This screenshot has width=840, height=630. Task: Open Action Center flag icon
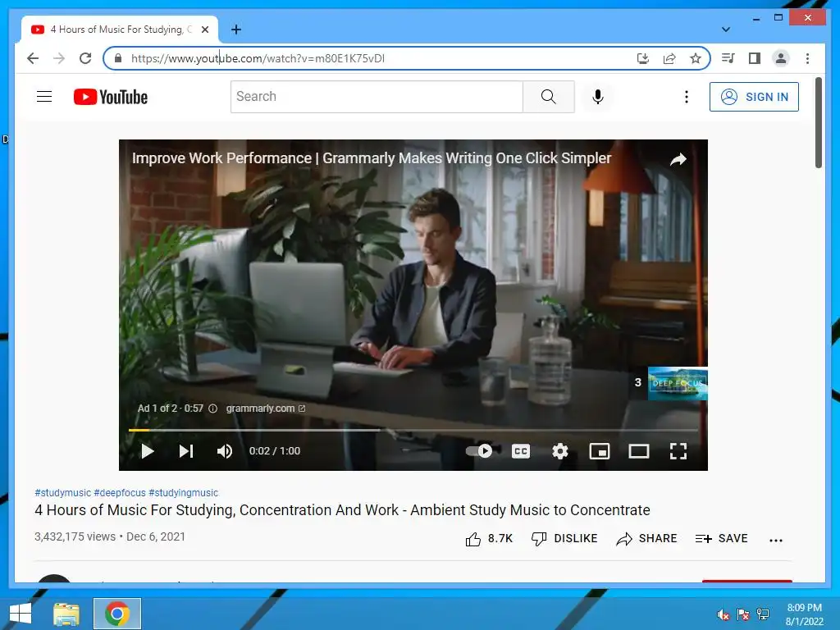742,614
